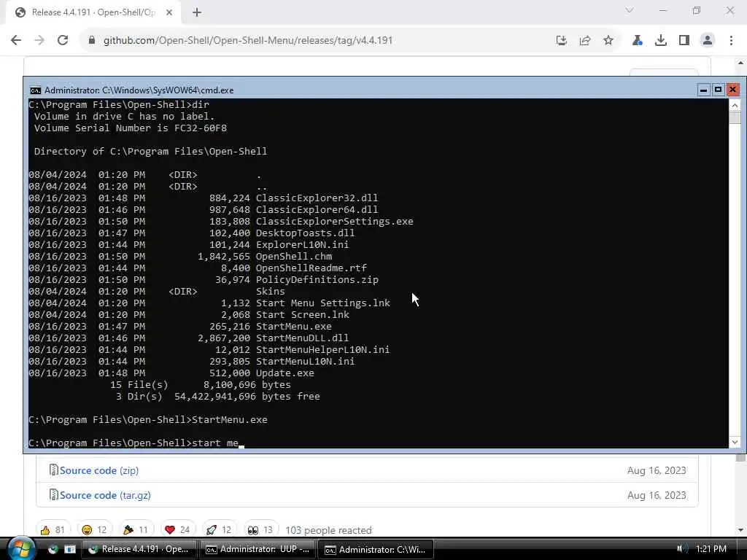The width and height of the screenshot is (747, 560).
Task: Click '103 people reacted' text
Action: 329,531
